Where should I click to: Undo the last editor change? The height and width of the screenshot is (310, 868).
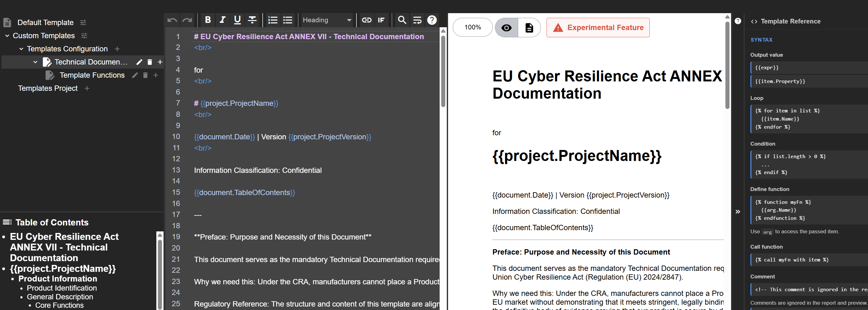point(172,20)
